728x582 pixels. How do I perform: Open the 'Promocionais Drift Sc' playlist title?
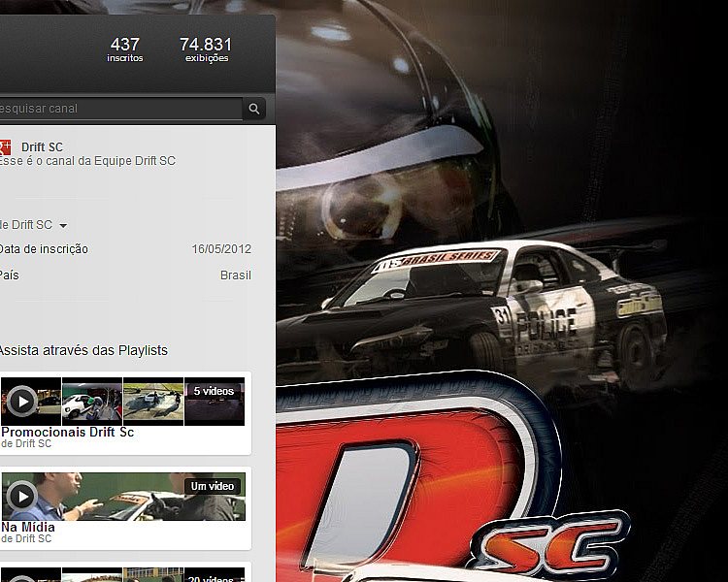tap(67, 432)
